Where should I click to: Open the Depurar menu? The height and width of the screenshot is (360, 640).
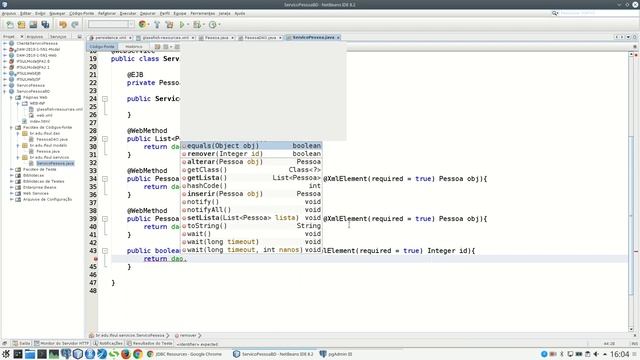pos(148,13)
